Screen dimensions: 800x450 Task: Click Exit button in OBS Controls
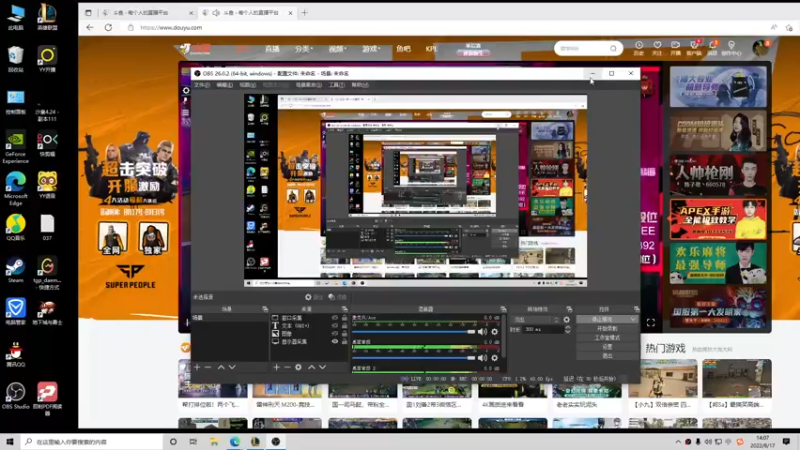[607, 356]
